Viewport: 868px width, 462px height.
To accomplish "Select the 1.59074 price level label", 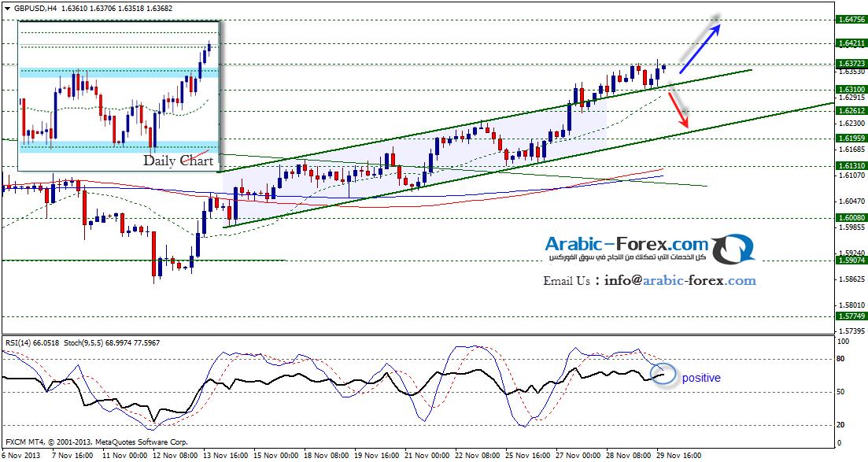I will pyautogui.click(x=851, y=260).
